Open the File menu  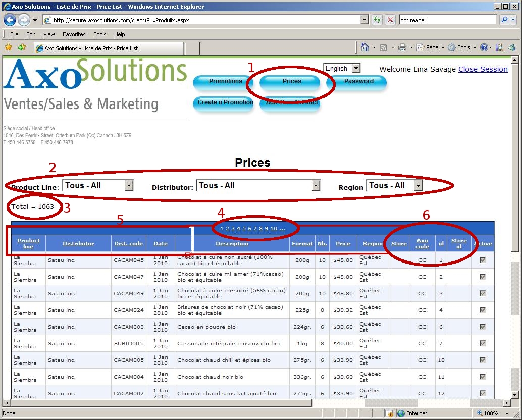tap(14, 34)
